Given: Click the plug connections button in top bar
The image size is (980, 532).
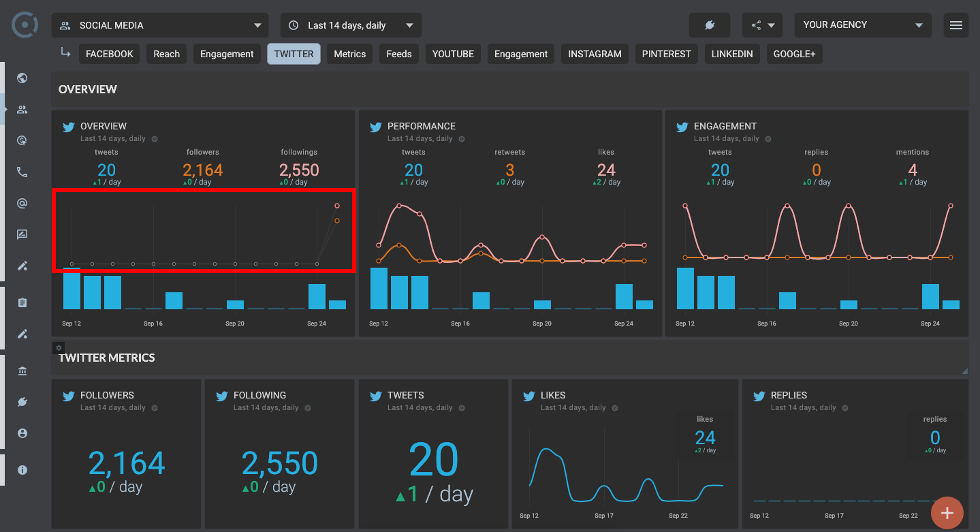Looking at the screenshot, I should tap(709, 25).
